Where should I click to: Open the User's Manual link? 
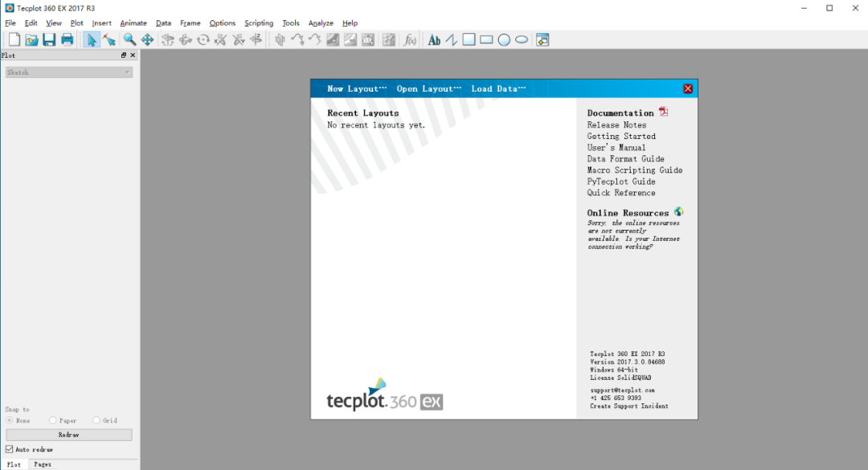click(616, 147)
